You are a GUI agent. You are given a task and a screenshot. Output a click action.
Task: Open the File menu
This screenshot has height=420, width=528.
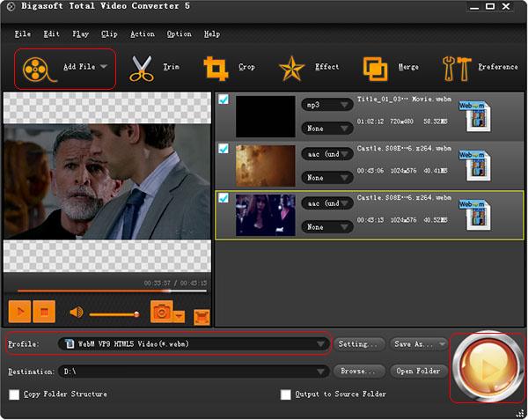[x=23, y=34]
